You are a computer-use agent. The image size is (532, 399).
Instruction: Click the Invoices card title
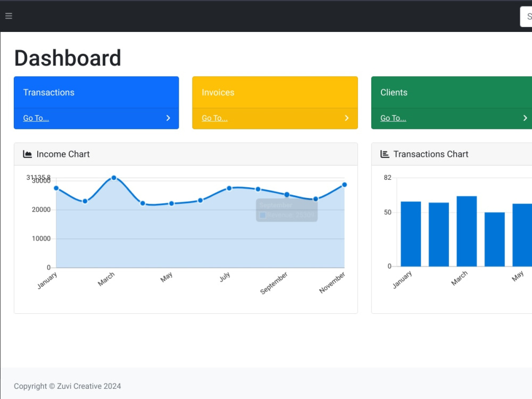click(x=218, y=92)
